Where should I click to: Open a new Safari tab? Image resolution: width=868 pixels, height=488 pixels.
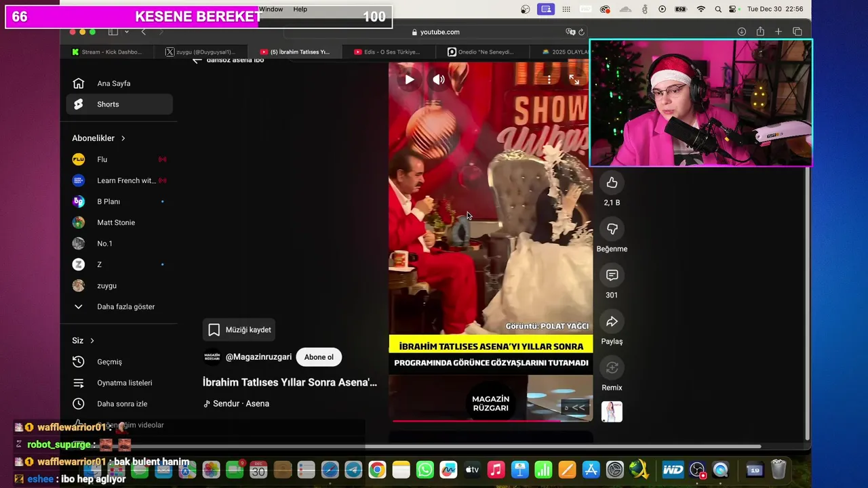(778, 32)
